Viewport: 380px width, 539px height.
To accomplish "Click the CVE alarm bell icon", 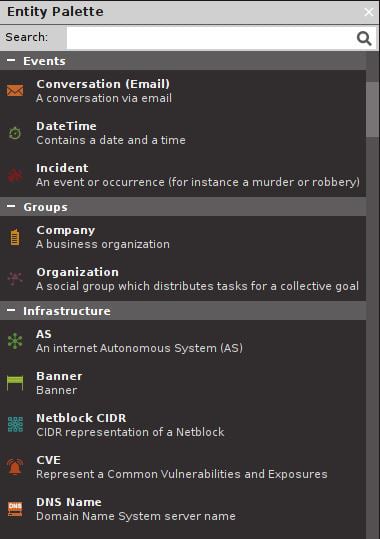I will 15,467.
